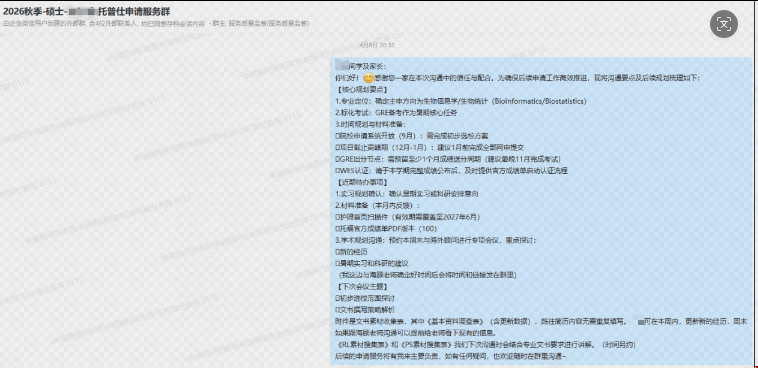
Task: Click the line 新的经历
Action: click(x=351, y=251)
